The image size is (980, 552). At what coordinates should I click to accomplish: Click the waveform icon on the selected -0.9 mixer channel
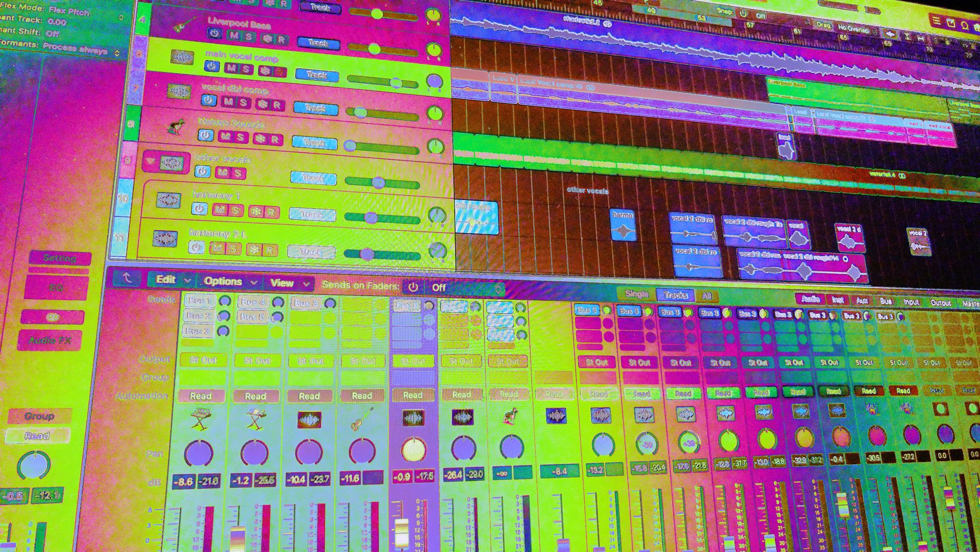pyautogui.click(x=413, y=418)
